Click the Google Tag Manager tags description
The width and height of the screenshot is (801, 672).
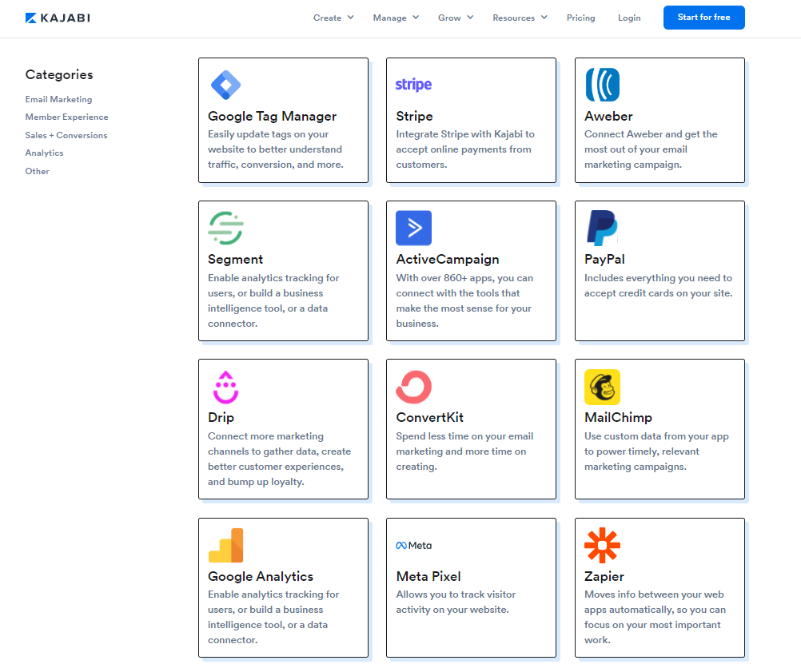(276, 149)
